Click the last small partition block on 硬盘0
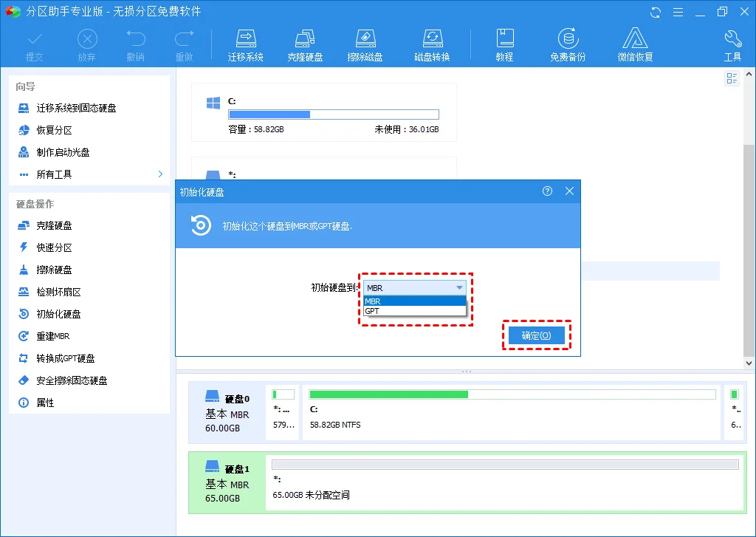 pos(735,412)
